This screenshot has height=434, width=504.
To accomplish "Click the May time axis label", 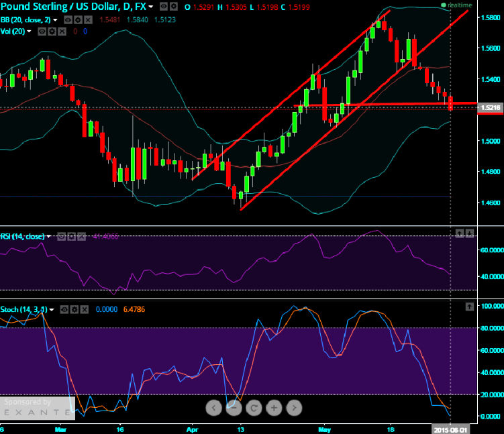I will point(324,429).
